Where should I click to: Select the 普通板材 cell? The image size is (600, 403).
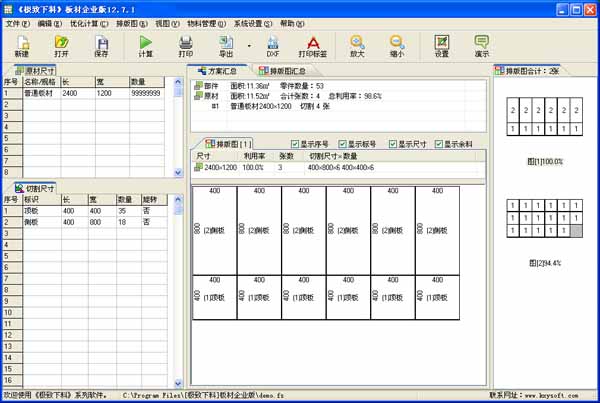click(x=41, y=93)
